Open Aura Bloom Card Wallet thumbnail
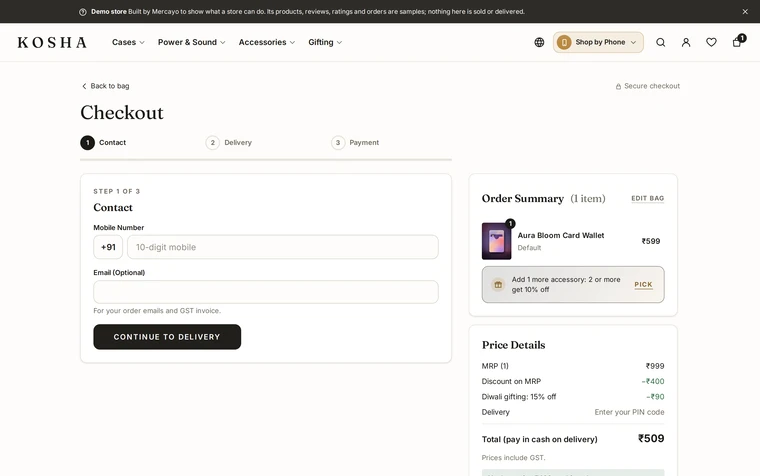The height and width of the screenshot is (476, 760). coord(496,241)
